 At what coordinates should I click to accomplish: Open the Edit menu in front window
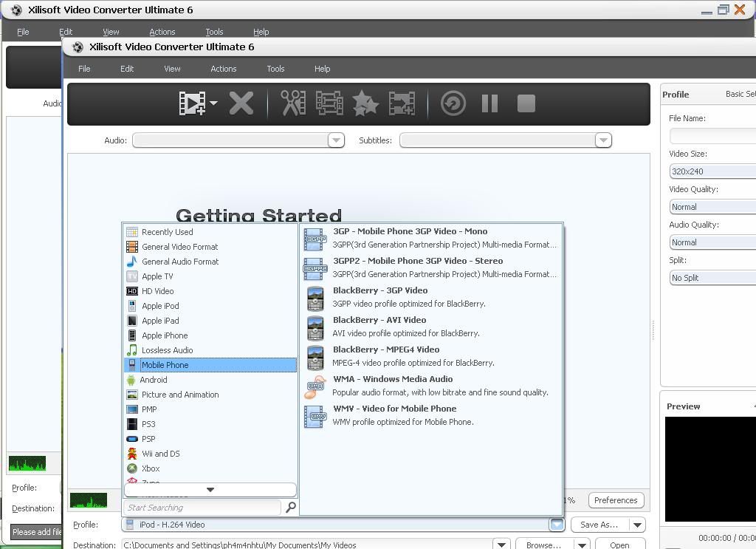(127, 69)
